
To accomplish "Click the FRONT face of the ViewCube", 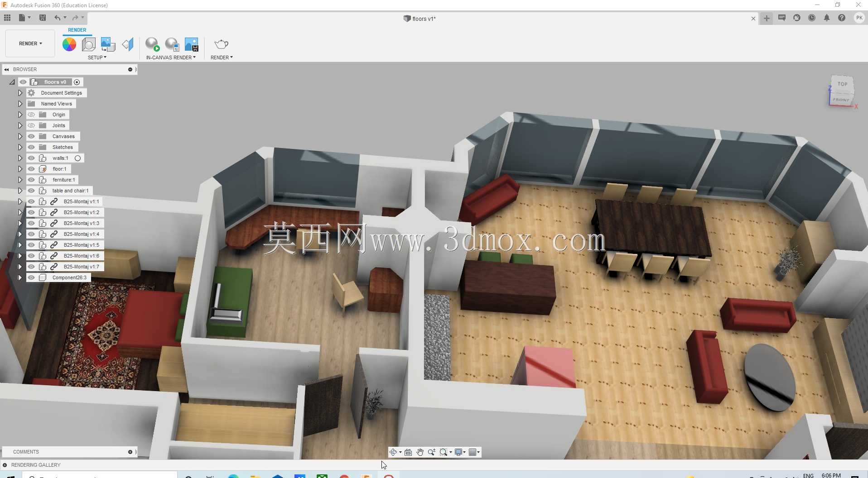I will (x=841, y=100).
